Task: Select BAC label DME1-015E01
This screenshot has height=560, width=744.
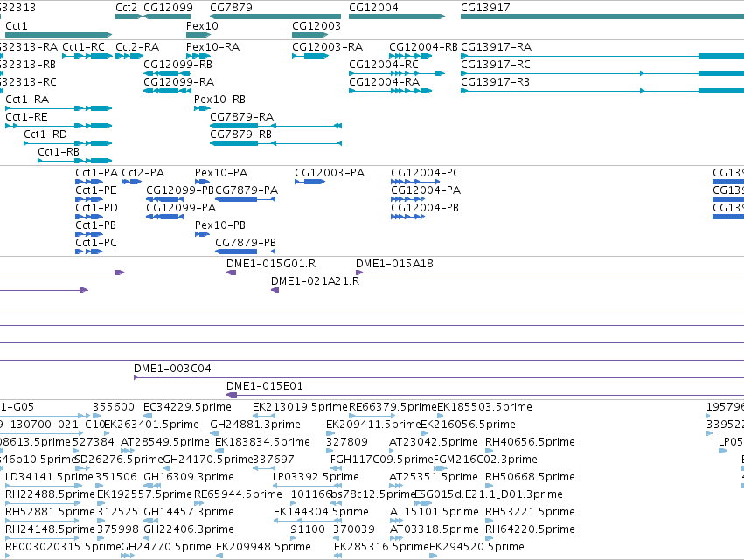Action: (x=265, y=386)
